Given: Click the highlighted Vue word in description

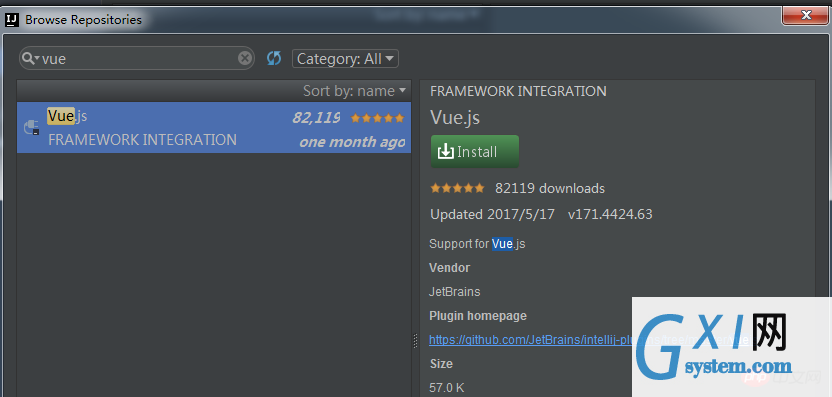Looking at the screenshot, I should [x=502, y=244].
